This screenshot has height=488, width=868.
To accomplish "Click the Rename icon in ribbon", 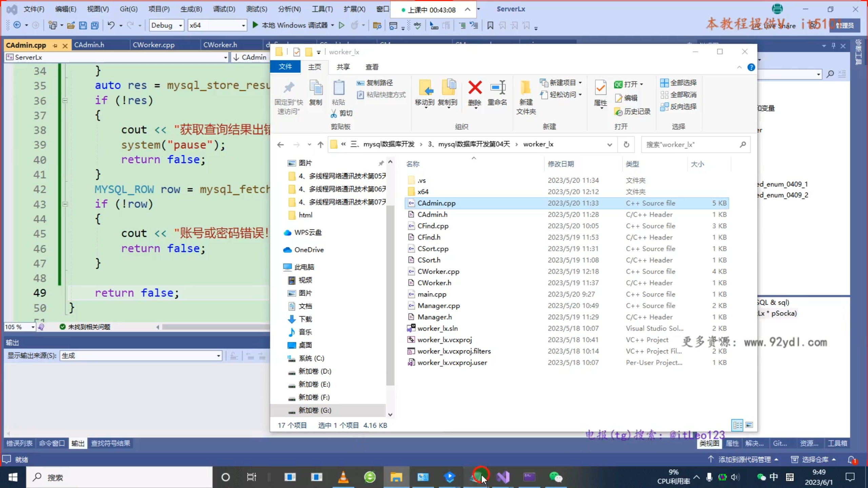I will click(x=497, y=88).
